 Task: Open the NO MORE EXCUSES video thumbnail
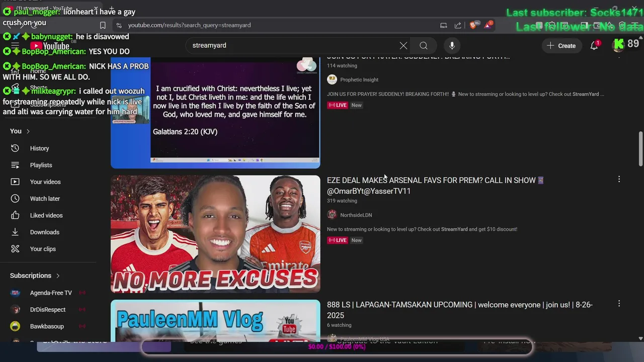click(x=215, y=234)
